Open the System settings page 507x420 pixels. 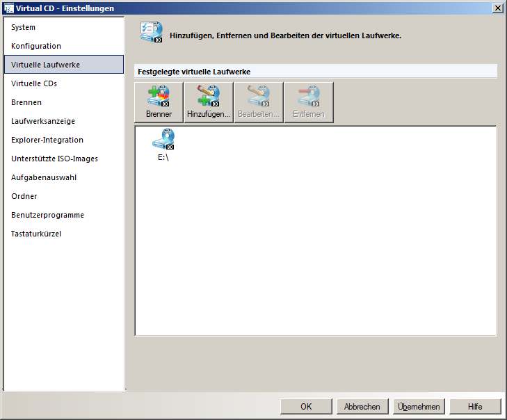(x=64, y=27)
